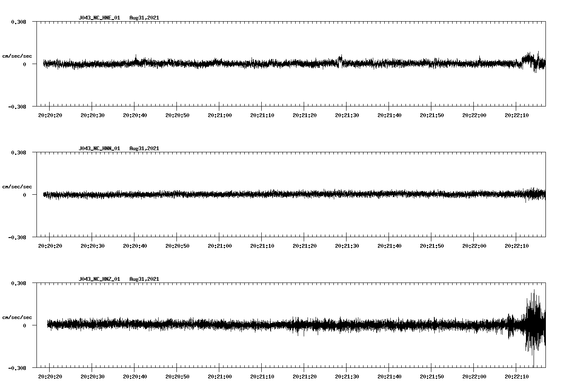576x392 pixels.
Task: Select 20:20:40 time label under HNE plot
Action: 135,115
